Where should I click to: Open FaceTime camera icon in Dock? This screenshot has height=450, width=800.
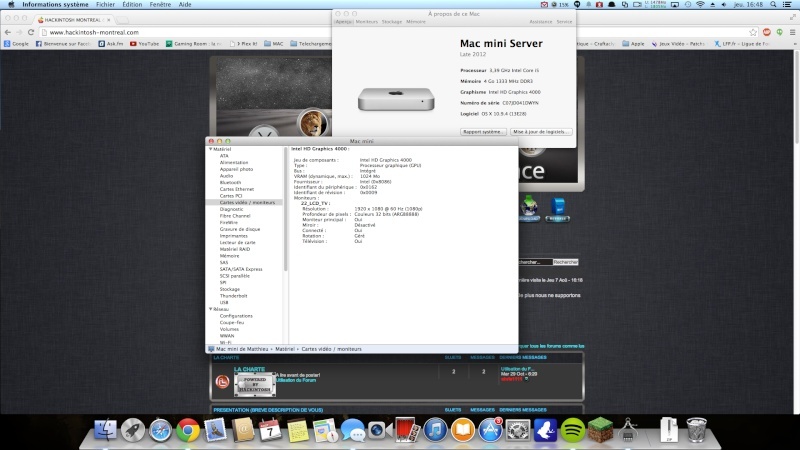click(x=380, y=430)
